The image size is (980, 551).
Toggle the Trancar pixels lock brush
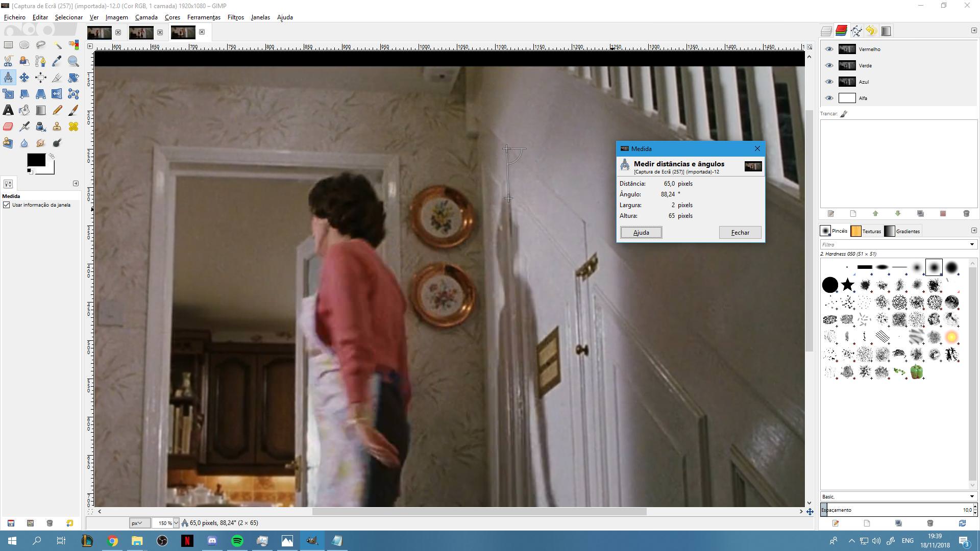pos(844,114)
